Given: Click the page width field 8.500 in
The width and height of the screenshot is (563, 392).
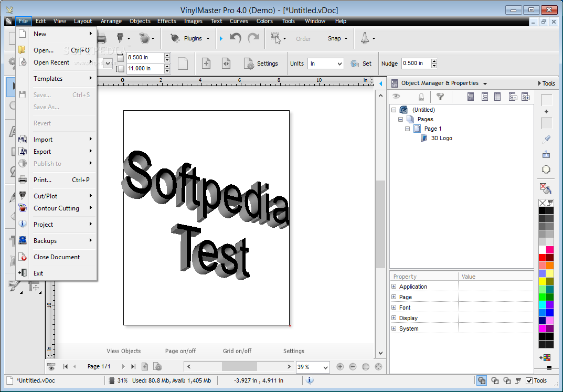Looking at the screenshot, I should pos(145,57).
